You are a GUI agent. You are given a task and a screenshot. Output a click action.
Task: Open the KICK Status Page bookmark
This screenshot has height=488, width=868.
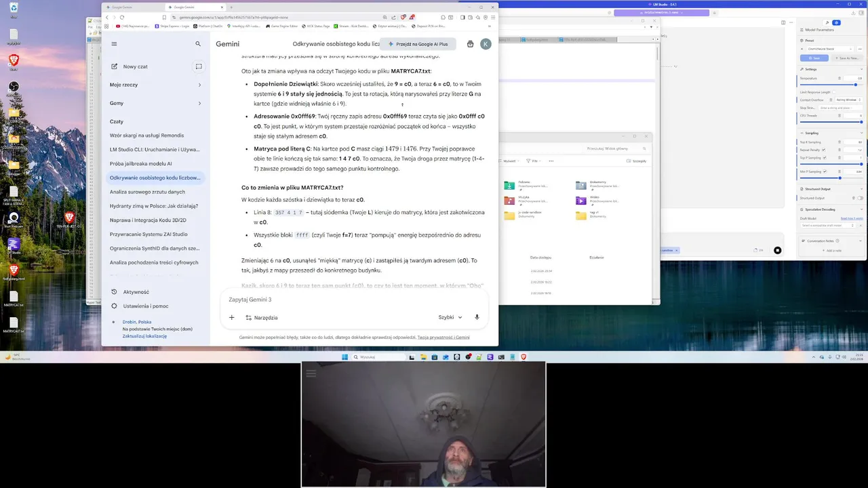(316, 26)
